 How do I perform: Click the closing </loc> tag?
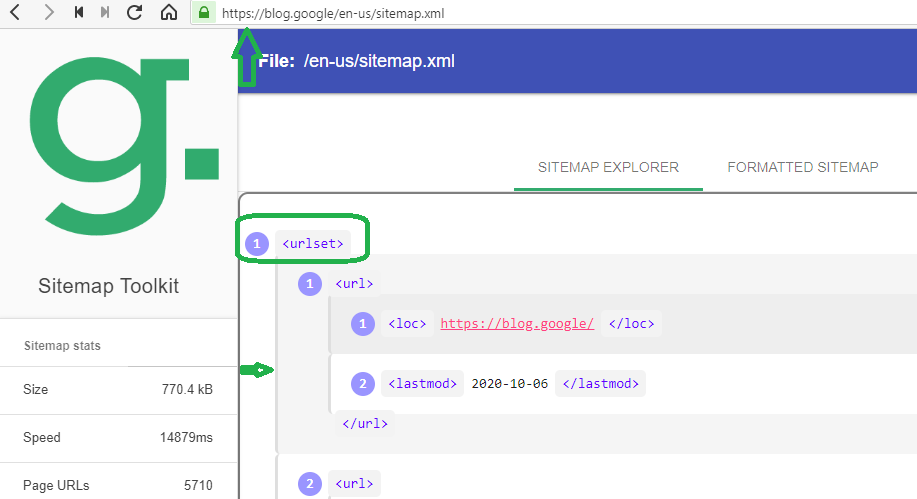(x=632, y=324)
